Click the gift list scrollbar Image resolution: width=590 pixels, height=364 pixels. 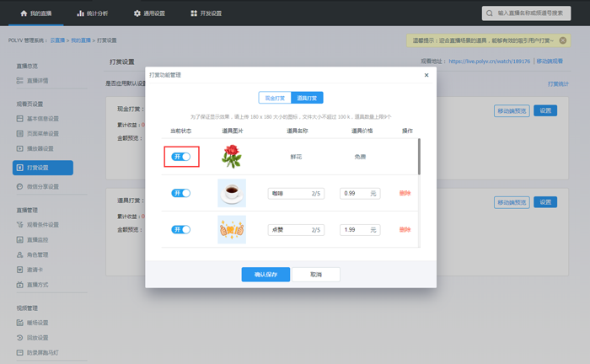[x=419, y=157]
